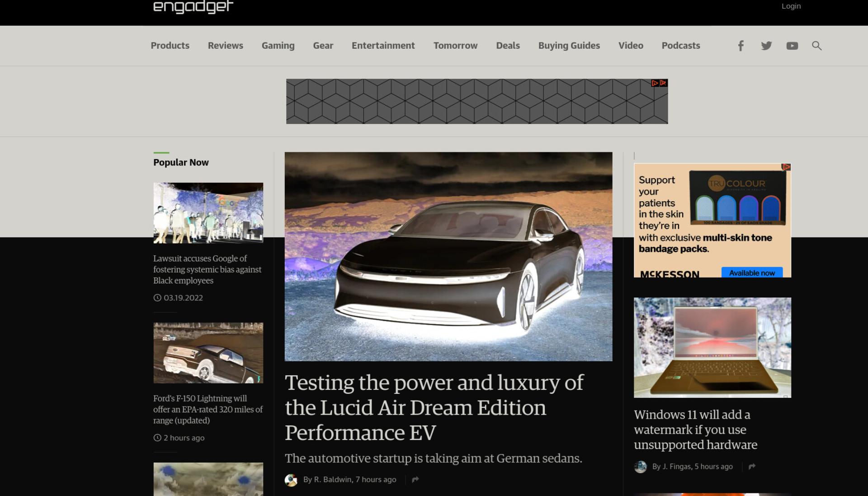Click the geometric pattern banner ad
Viewport: 868px width, 496px height.
coord(477,101)
